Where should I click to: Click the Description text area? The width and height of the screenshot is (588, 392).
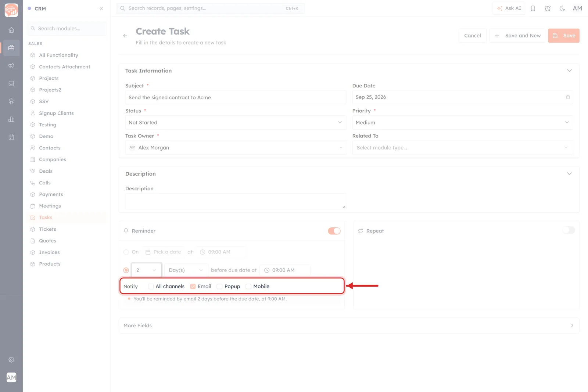coord(236,201)
